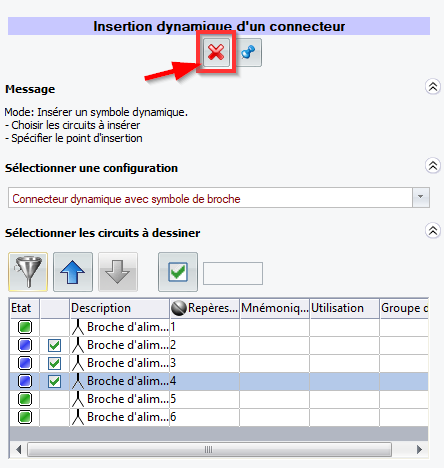The image size is (444, 468).
Task: Collapse the Sélectionner une configuration section
Action: click(433, 165)
